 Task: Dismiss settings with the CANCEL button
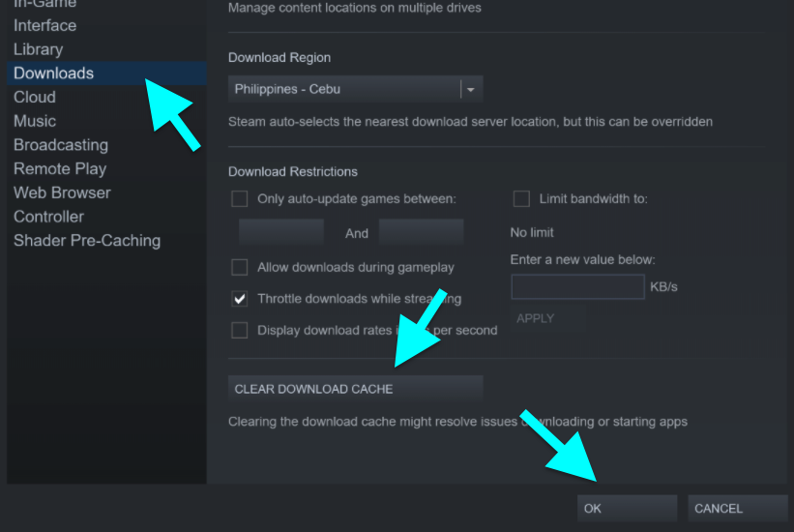(x=737, y=508)
